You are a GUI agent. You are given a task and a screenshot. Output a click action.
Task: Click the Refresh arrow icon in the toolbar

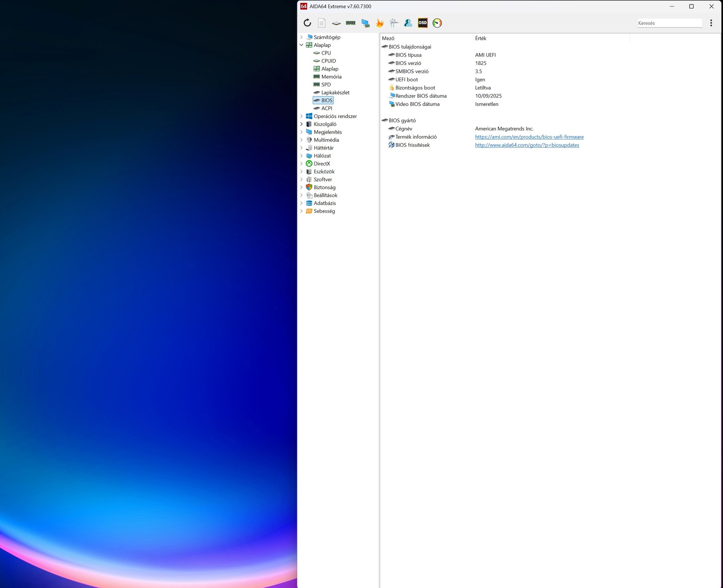pyautogui.click(x=307, y=23)
